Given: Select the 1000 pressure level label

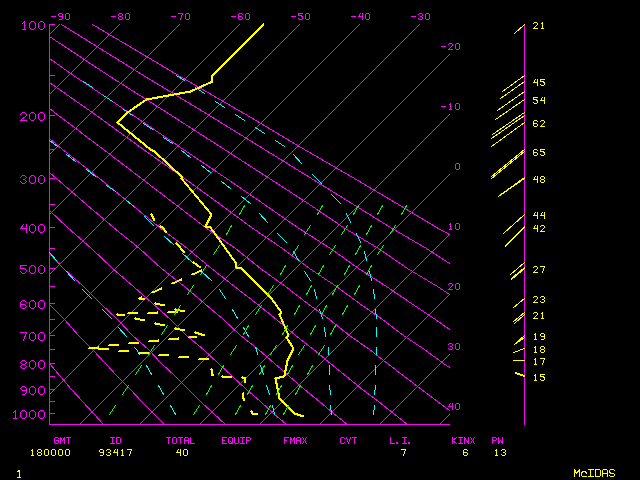Looking at the screenshot, I should pos(34,415).
